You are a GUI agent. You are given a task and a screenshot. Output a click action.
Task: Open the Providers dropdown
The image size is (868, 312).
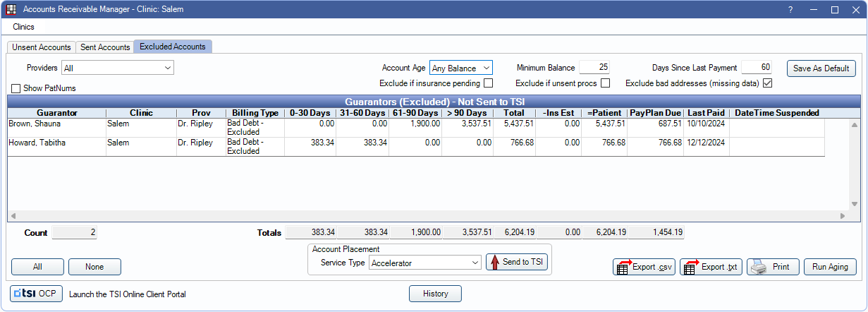(118, 68)
